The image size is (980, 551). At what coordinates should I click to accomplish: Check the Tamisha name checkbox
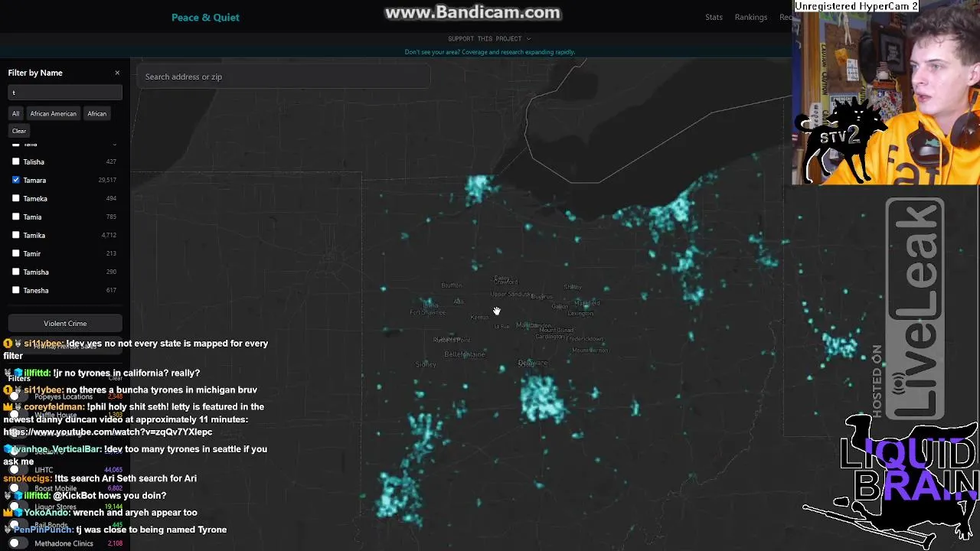16,272
